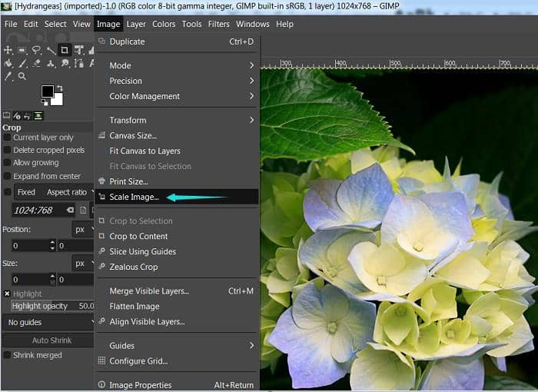Viewport: 538px width, 392px height.
Task: Select the Free Select lasso tool
Action: (36, 51)
